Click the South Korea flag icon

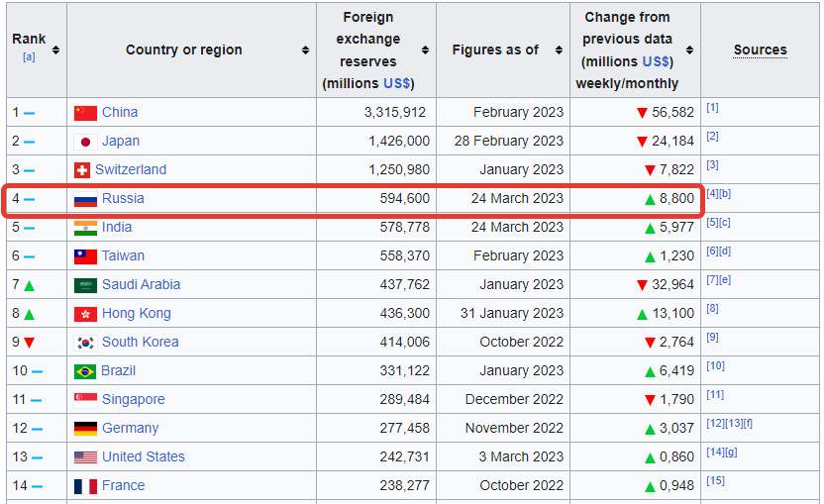coord(85,343)
